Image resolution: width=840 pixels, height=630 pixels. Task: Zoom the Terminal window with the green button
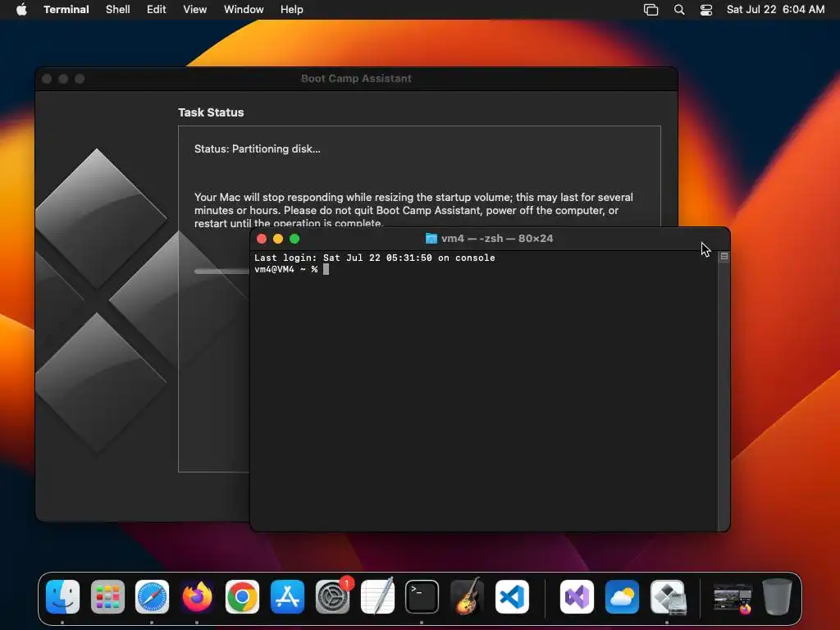tap(294, 239)
